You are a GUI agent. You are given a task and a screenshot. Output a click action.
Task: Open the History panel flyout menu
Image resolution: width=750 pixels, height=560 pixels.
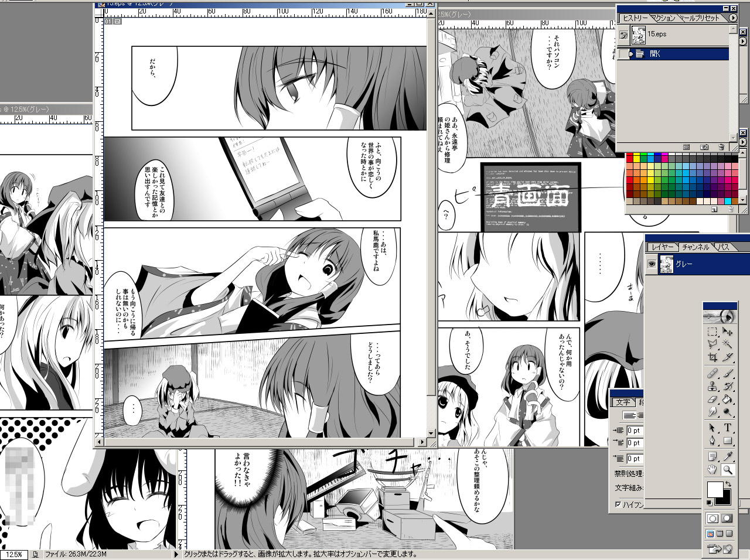coord(733,18)
